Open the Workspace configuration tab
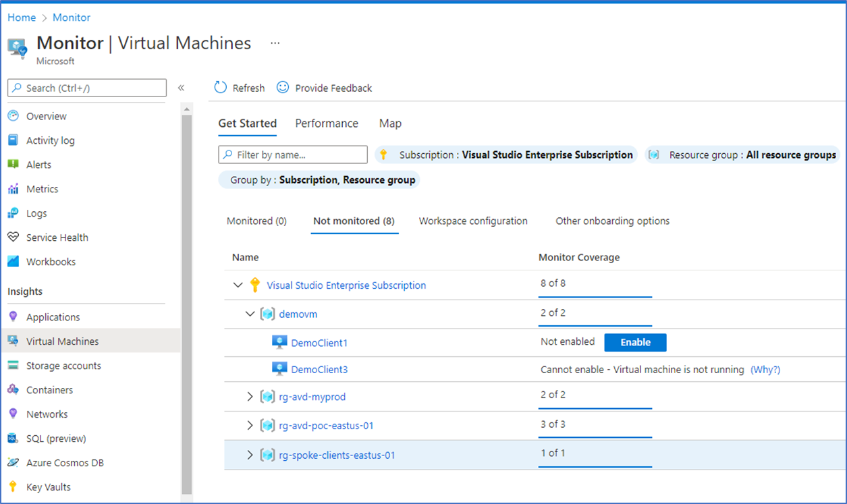Screen dimensions: 847x504 tap(473, 221)
